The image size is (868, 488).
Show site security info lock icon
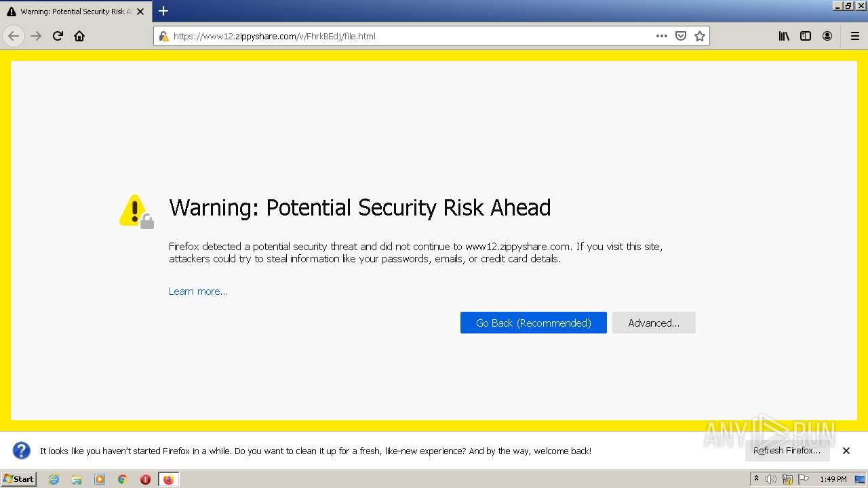pos(163,36)
